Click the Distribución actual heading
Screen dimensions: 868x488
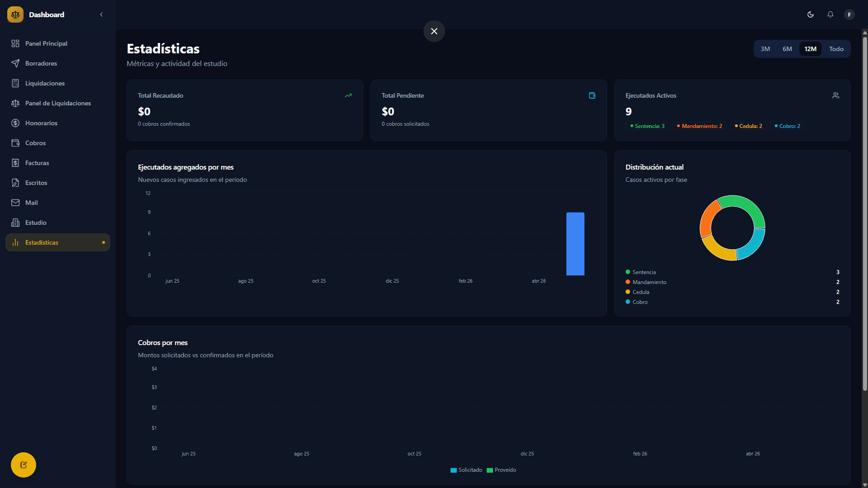click(x=655, y=167)
